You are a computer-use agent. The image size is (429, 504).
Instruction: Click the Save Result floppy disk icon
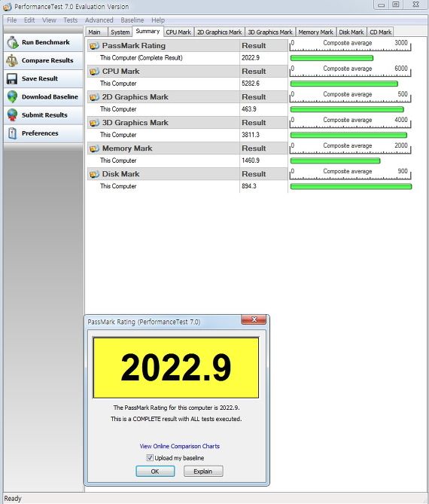pos(12,79)
